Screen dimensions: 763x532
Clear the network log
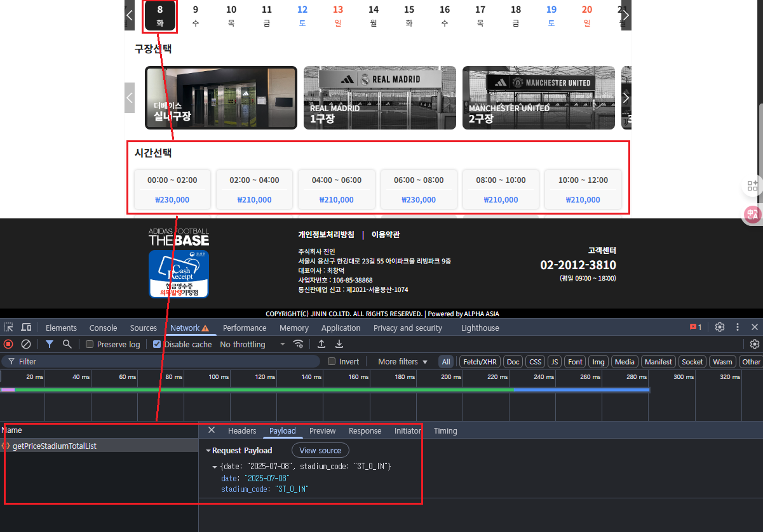click(x=26, y=344)
